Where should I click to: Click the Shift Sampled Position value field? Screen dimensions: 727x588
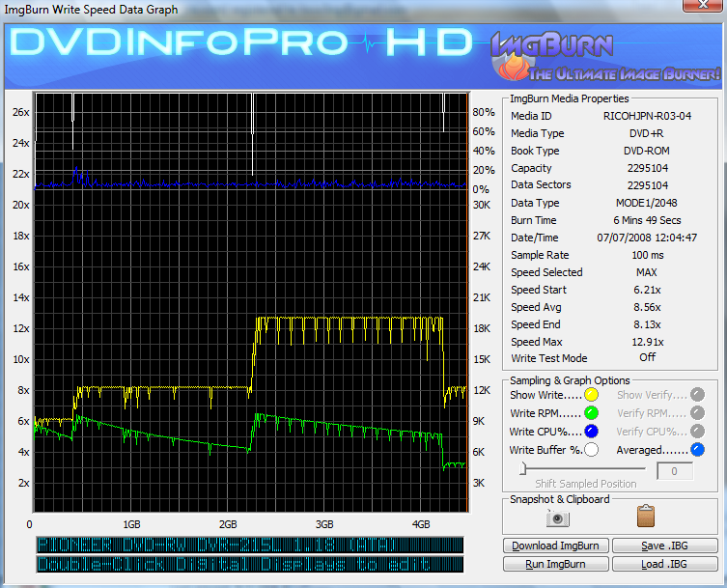(x=675, y=471)
